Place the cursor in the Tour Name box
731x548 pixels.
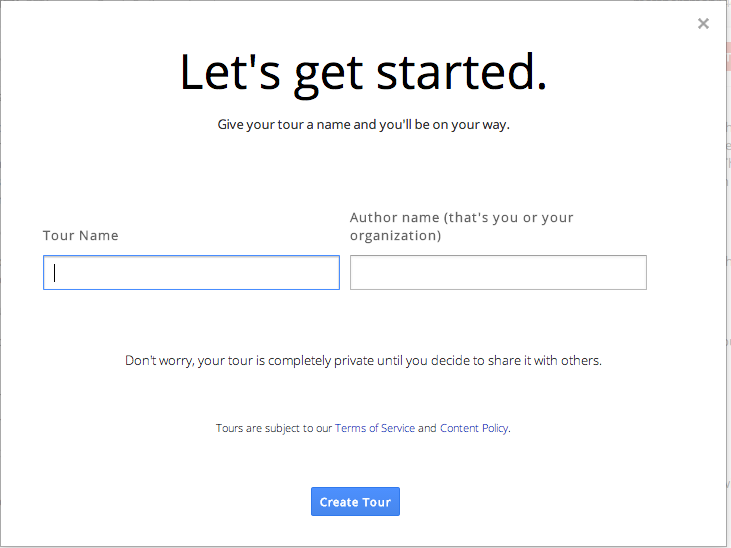pyautogui.click(x=191, y=273)
